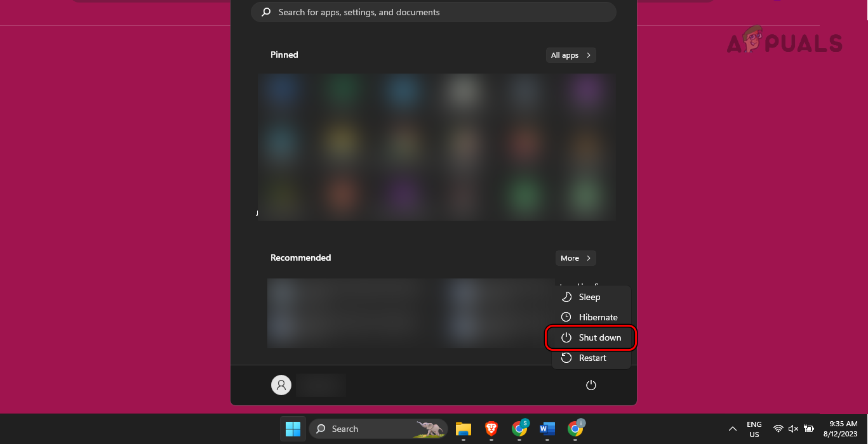Click the Wi-Fi icon in the system tray

pyautogui.click(x=778, y=429)
